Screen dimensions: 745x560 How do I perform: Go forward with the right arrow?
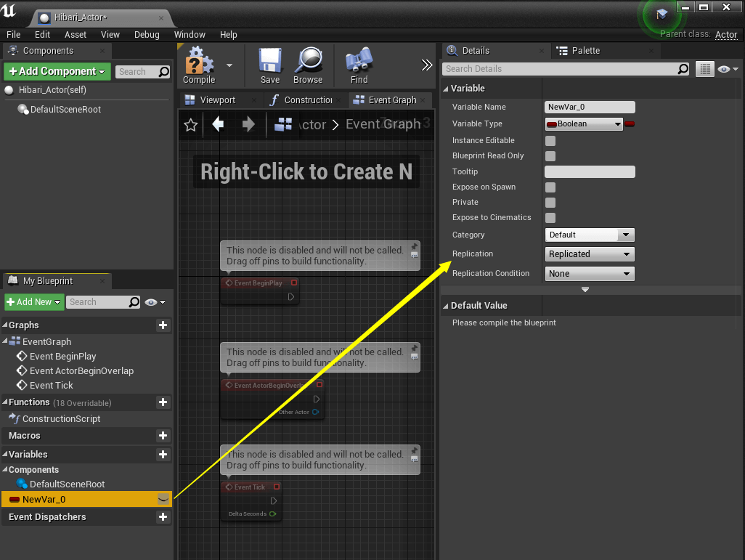(x=248, y=124)
